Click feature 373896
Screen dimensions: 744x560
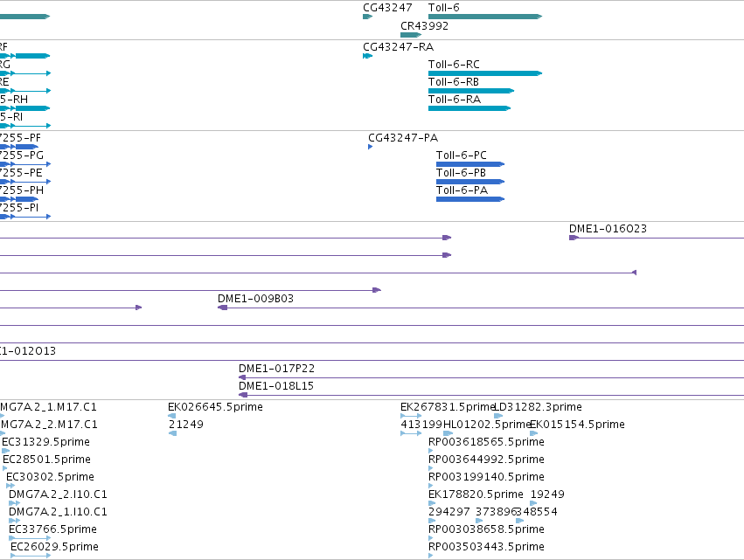[x=479, y=521]
